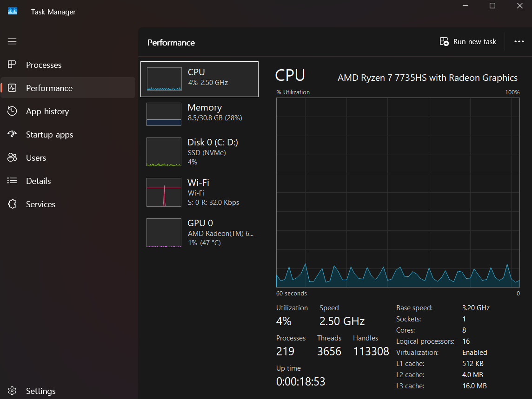This screenshot has height=399, width=532.
Task: Click the Threads count 3656
Action: [329, 351]
